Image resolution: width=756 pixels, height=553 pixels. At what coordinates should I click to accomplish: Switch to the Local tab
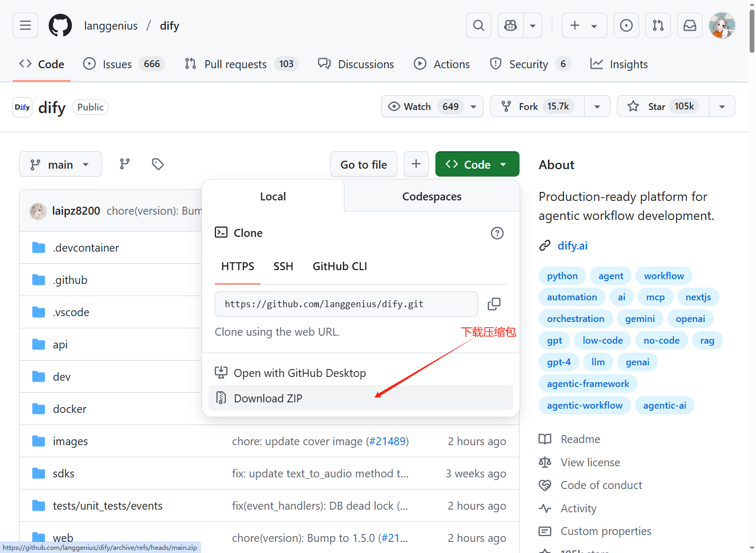tap(273, 196)
